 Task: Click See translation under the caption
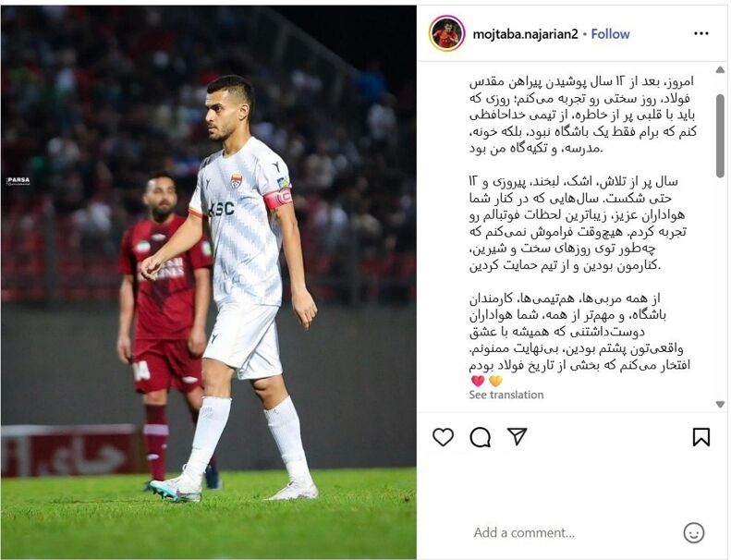coord(506,395)
